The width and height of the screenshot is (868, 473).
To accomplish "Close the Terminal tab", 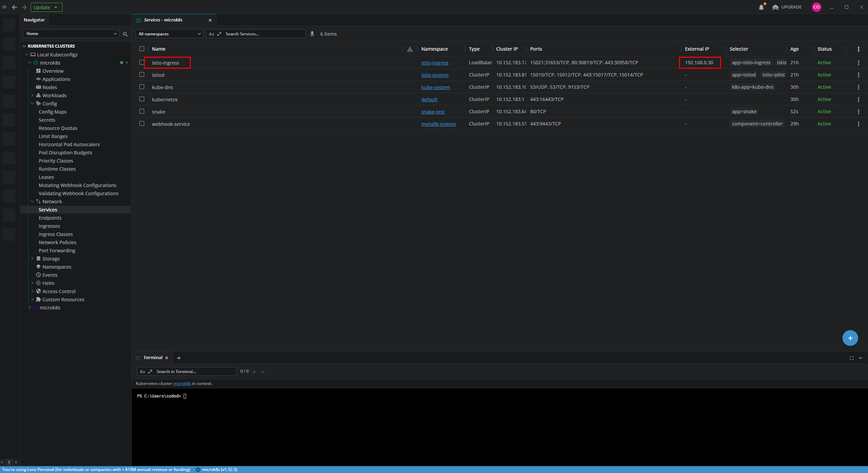I will (167, 358).
